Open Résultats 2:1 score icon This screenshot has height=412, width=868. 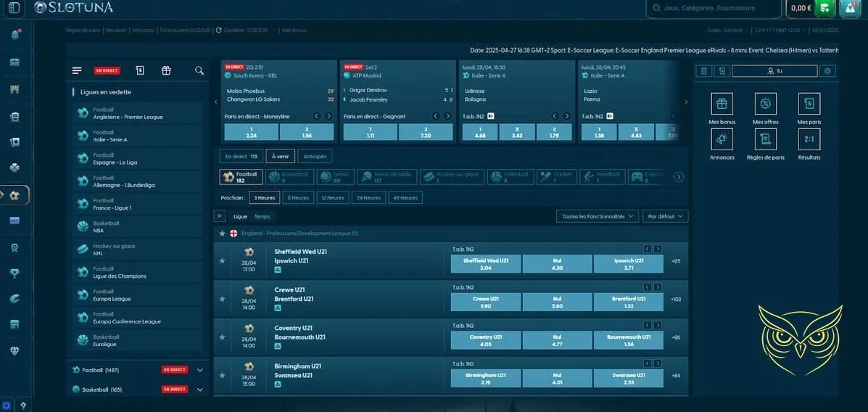coord(809,139)
